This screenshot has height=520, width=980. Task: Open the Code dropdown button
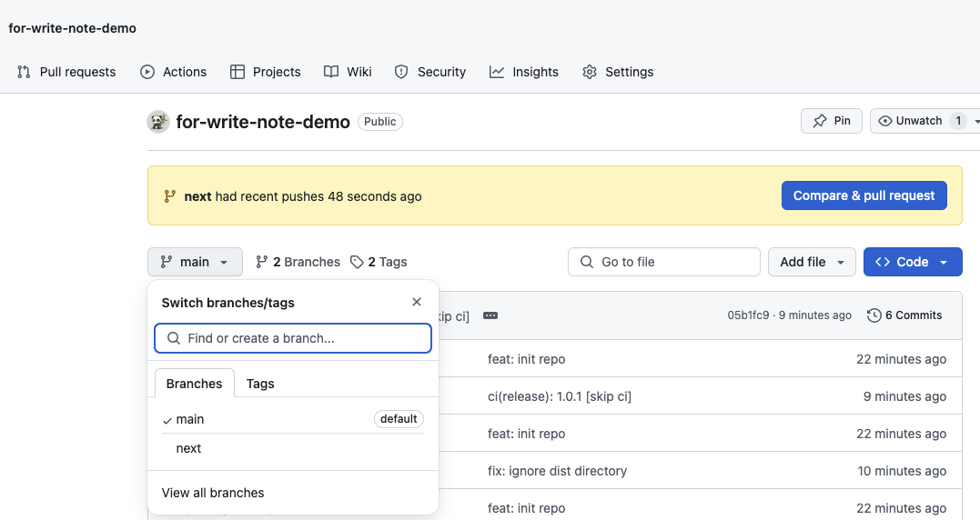913,262
